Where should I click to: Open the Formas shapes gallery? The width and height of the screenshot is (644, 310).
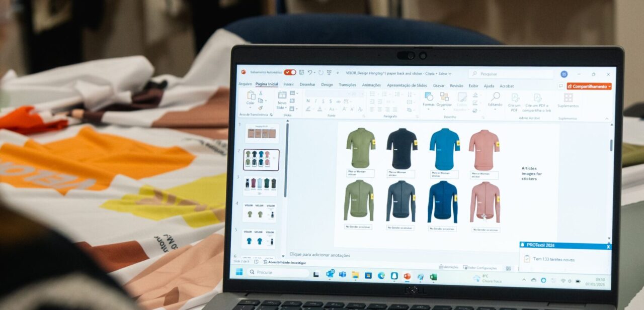[x=429, y=99]
